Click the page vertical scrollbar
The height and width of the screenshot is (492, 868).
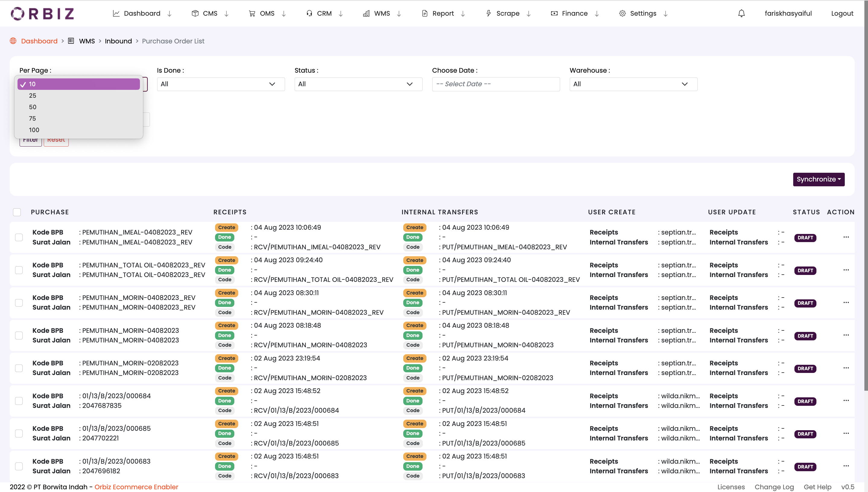click(x=866, y=196)
